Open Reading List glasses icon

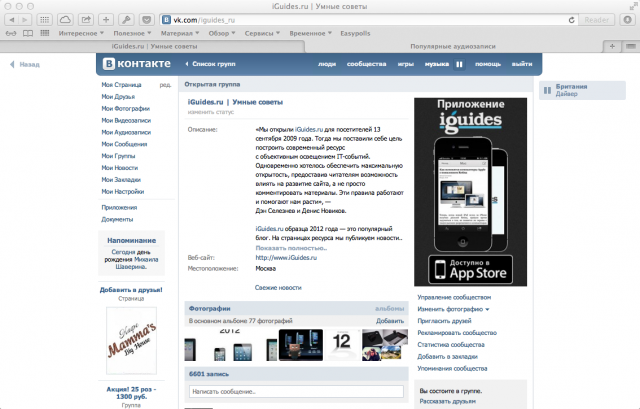click(11, 33)
